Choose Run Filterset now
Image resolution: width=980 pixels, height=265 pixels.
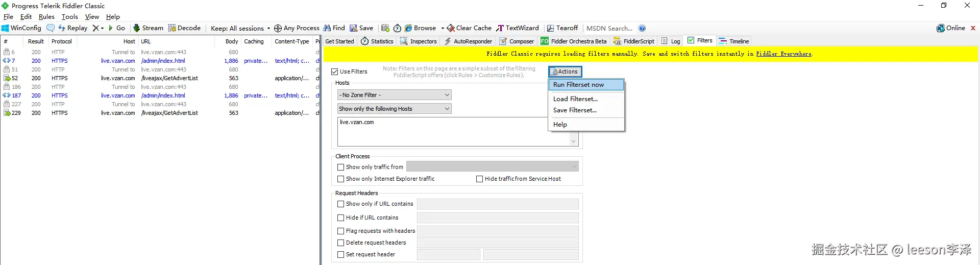tap(586, 85)
